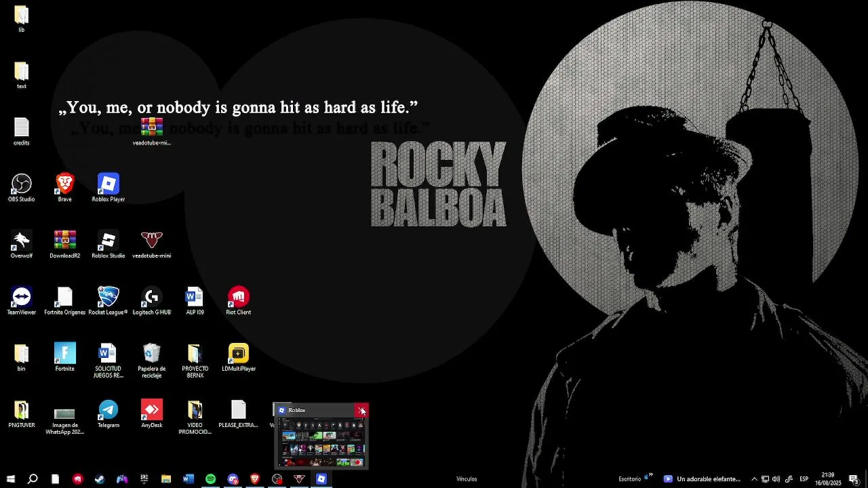Switch to Discord on the taskbar
This screenshot has height=488, width=868.
pos(233,479)
